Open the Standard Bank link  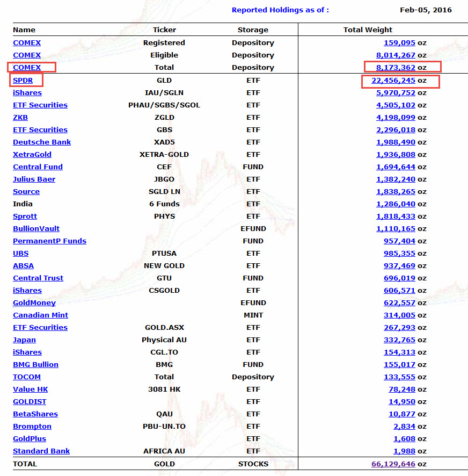41,451
